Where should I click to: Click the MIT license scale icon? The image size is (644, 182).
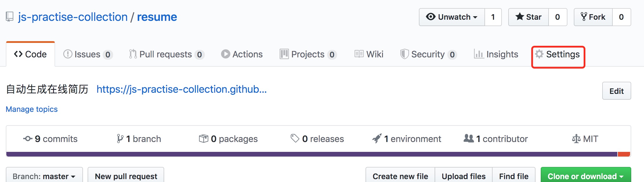(576, 139)
